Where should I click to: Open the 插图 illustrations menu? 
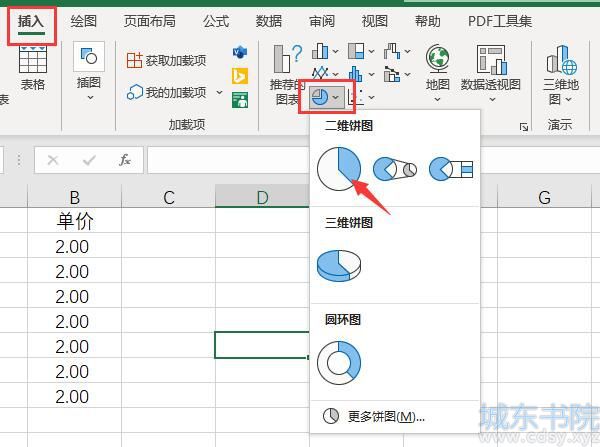[x=89, y=72]
